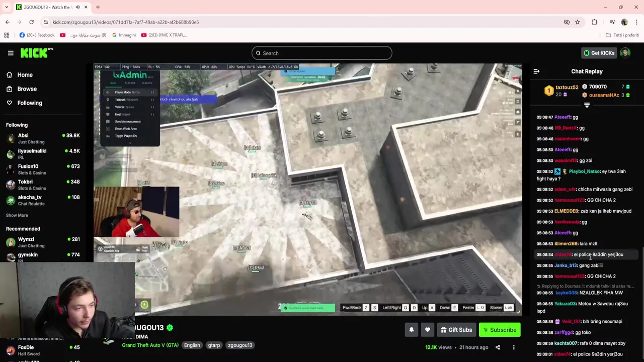Viewport: 644px width, 362px height.
Task: Open a new browser tab
Action: pos(98,7)
